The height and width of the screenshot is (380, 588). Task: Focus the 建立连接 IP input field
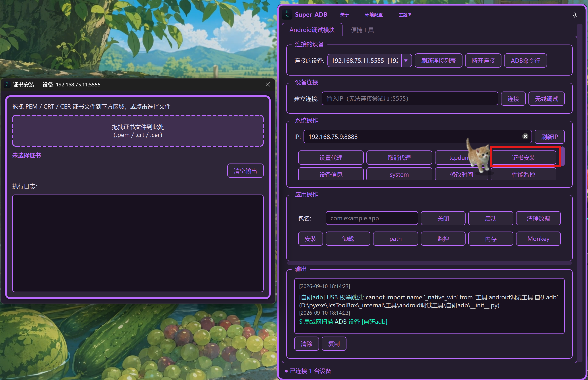coord(410,99)
